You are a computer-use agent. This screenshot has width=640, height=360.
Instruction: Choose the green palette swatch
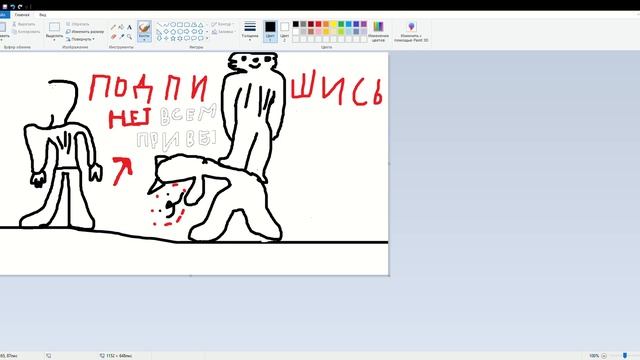pos(341,24)
